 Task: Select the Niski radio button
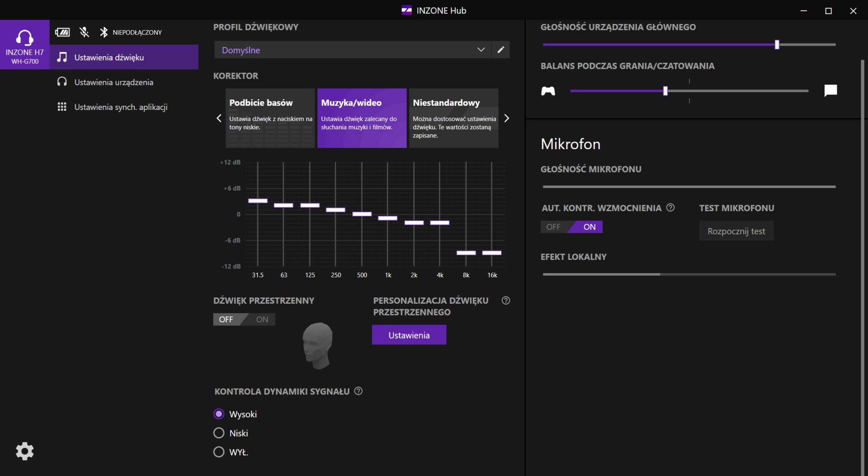point(219,433)
